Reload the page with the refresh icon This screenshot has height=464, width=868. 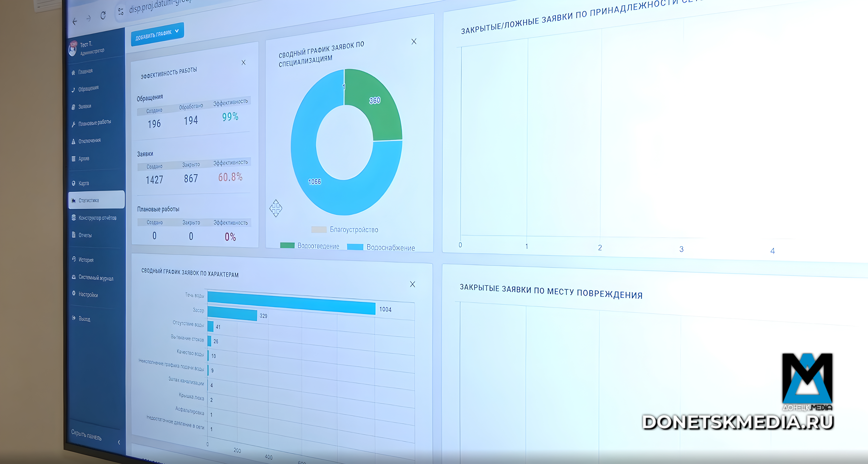coord(103,15)
